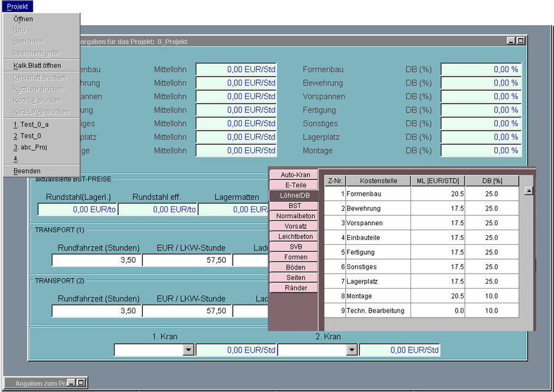Switch to the Auto-Kran tab
This screenshot has width=554, height=392.
pyautogui.click(x=294, y=175)
